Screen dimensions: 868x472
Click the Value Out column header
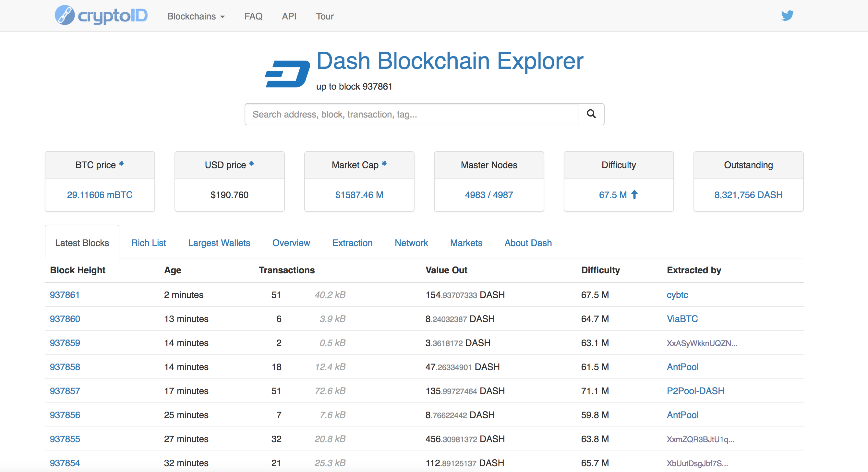coord(446,270)
